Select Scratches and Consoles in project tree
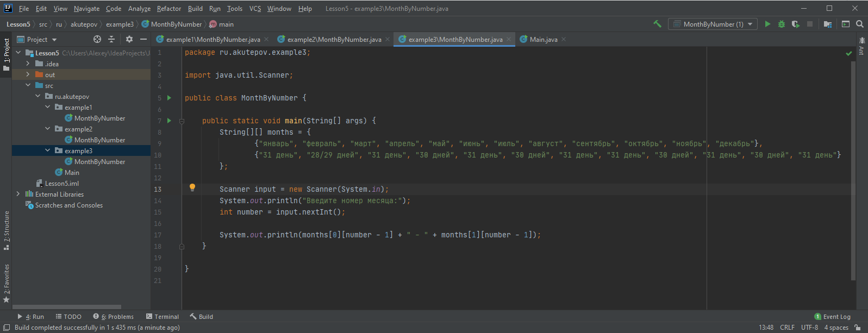The image size is (868, 333). (x=68, y=205)
